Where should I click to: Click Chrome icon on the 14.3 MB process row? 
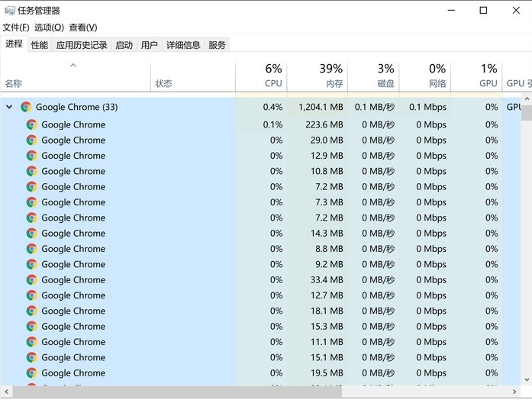pyautogui.click(x=31, y=234)
